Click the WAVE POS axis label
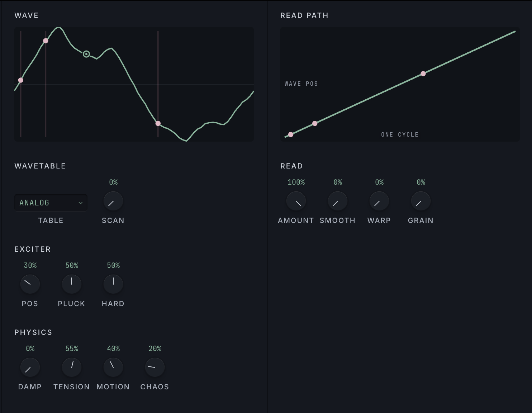 click(x=301, y=84)
